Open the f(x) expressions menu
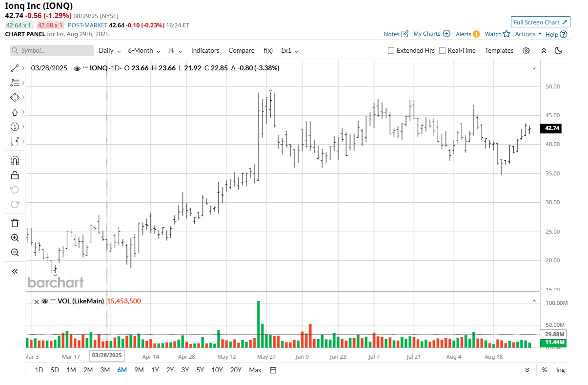Viewport: 588px width, 385px height. click(268, 51)
